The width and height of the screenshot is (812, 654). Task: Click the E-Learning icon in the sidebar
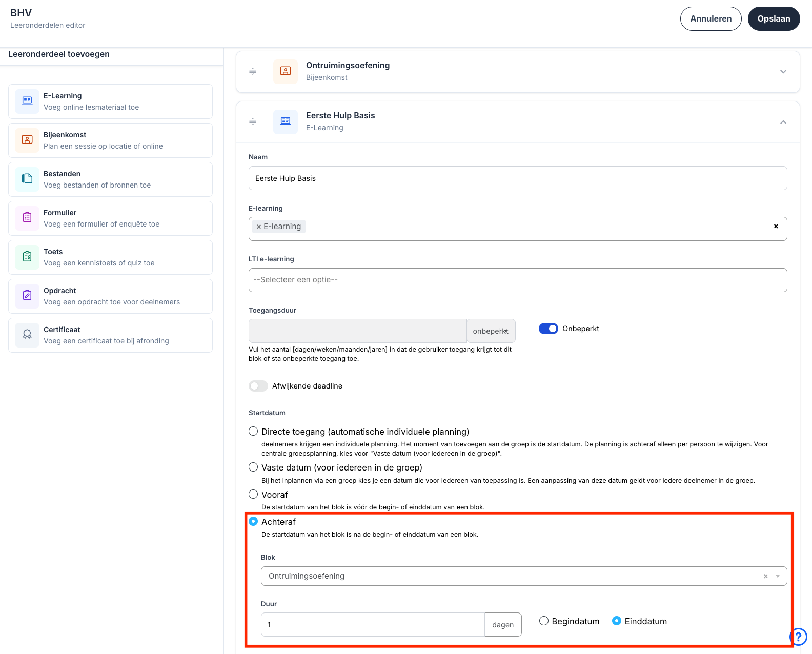tap(27, 101)
